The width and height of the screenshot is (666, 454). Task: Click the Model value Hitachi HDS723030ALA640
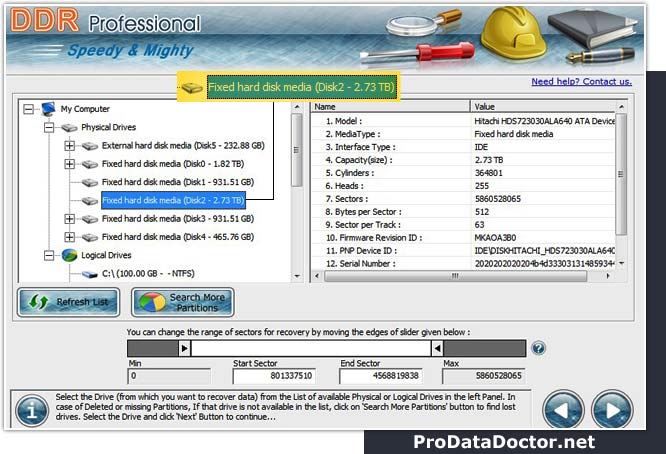point(544,121)
